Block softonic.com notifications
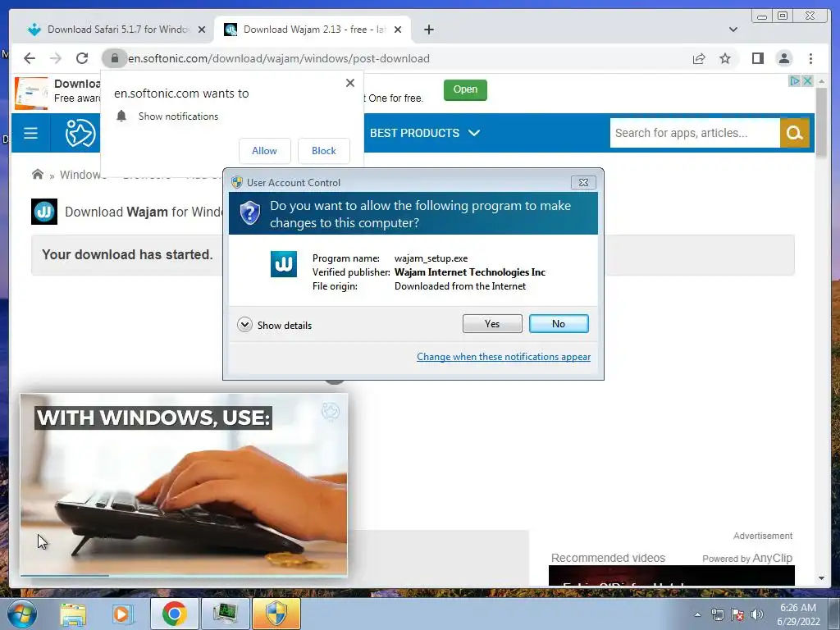 tap(323, 151)
